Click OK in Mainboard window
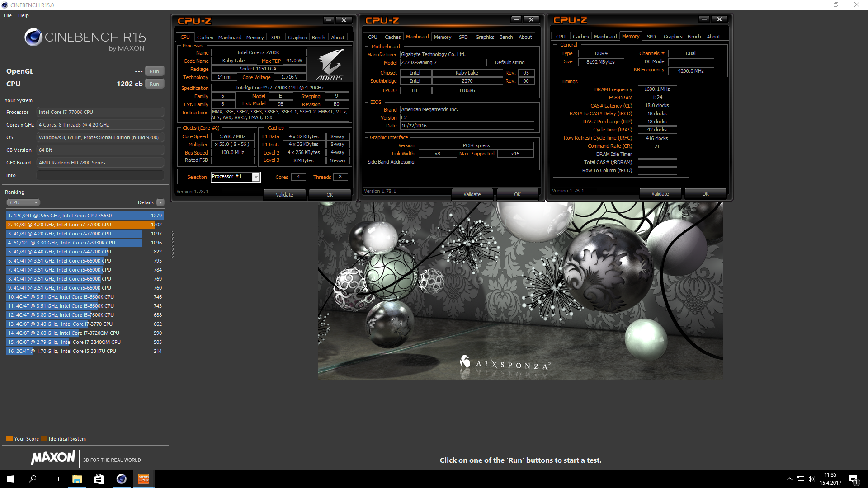Screen dimensions: 868x488 coord(518,194)
